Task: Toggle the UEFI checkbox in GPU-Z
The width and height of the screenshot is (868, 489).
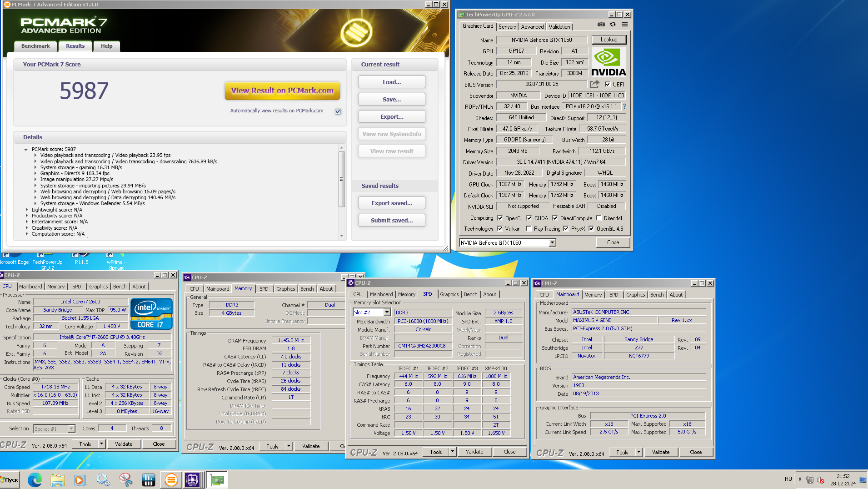Action: [x=608, y=84]
